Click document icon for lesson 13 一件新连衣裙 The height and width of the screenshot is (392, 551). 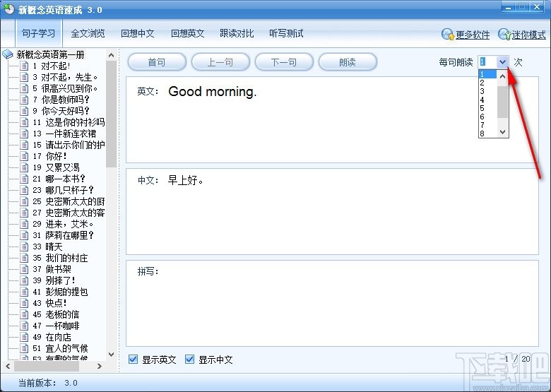24,133
